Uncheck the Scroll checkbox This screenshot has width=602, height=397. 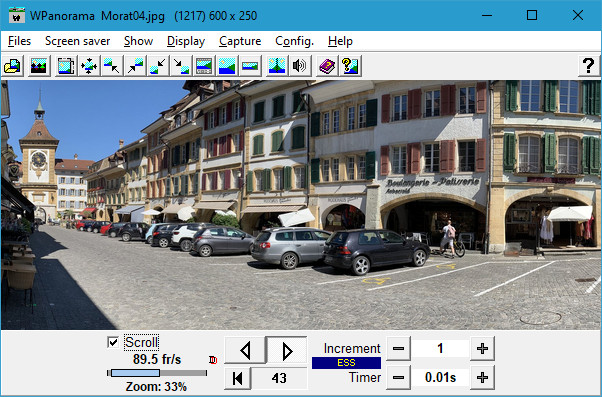point(112,342)
